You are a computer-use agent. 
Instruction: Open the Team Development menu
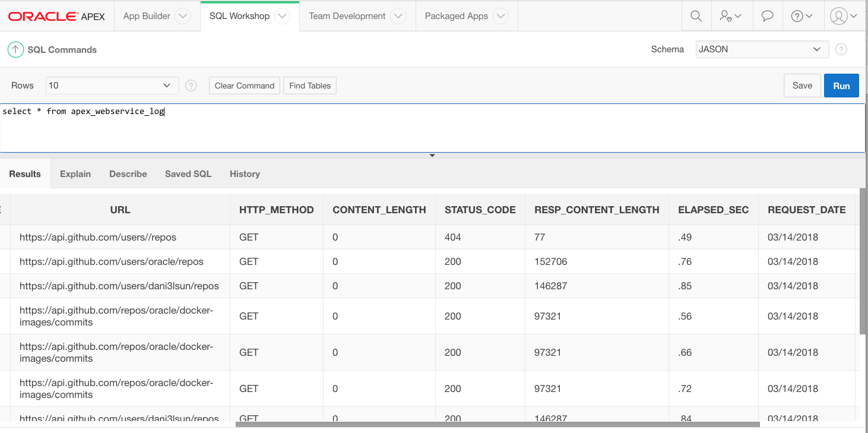348,16
